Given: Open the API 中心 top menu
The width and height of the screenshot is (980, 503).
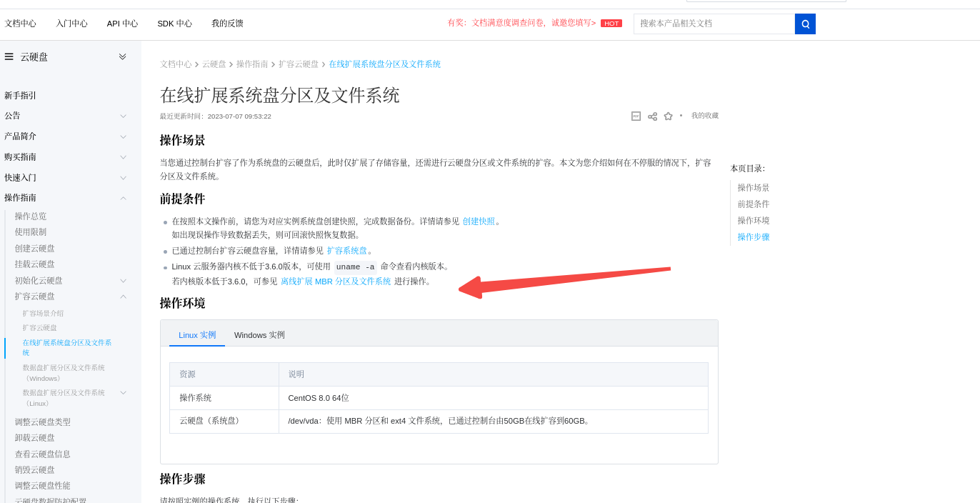Looking at the screenshot, I should (122, 24).
